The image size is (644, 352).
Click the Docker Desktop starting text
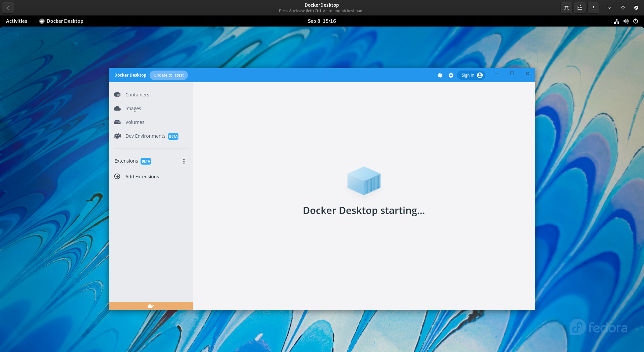(x=364, y=211)
